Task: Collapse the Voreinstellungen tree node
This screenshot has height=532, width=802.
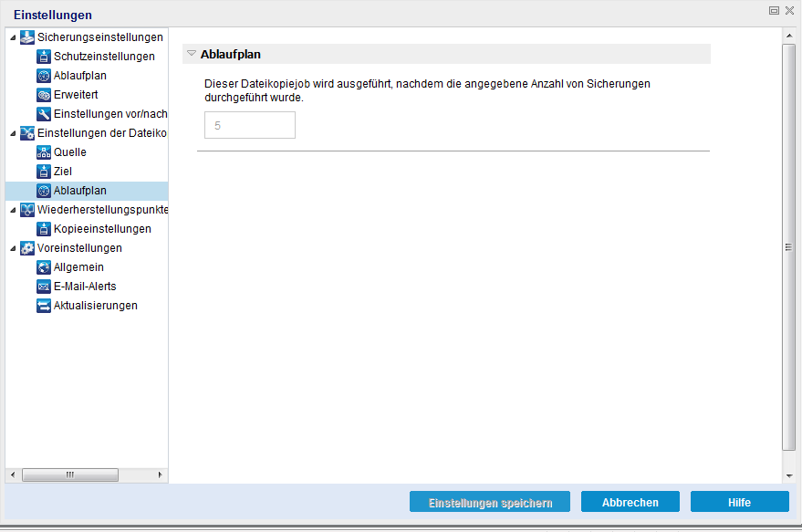Action: [13, 248]
